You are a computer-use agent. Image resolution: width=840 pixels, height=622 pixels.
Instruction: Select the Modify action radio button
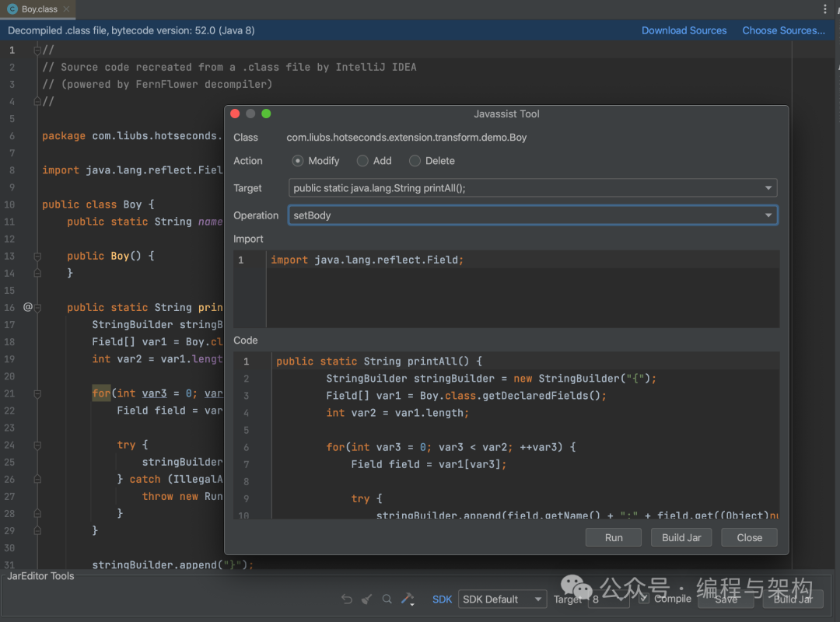click(x=298, y=161)
